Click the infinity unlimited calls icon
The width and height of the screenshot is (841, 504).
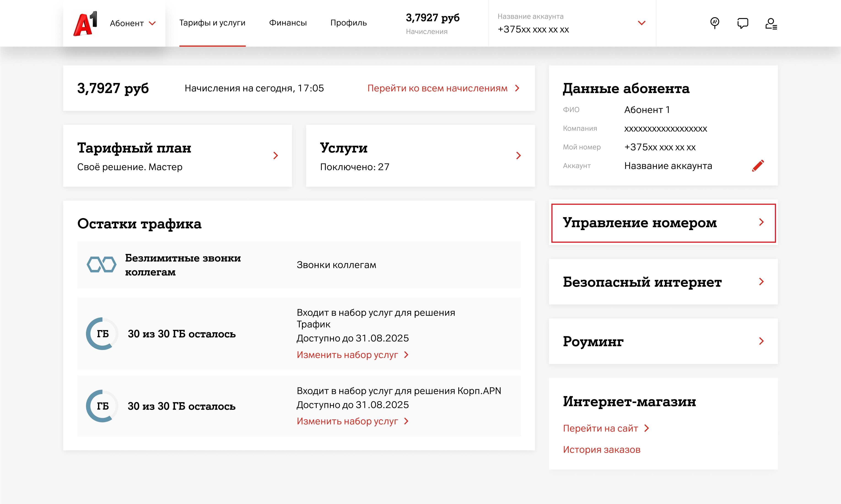click(x=101, y=264)
